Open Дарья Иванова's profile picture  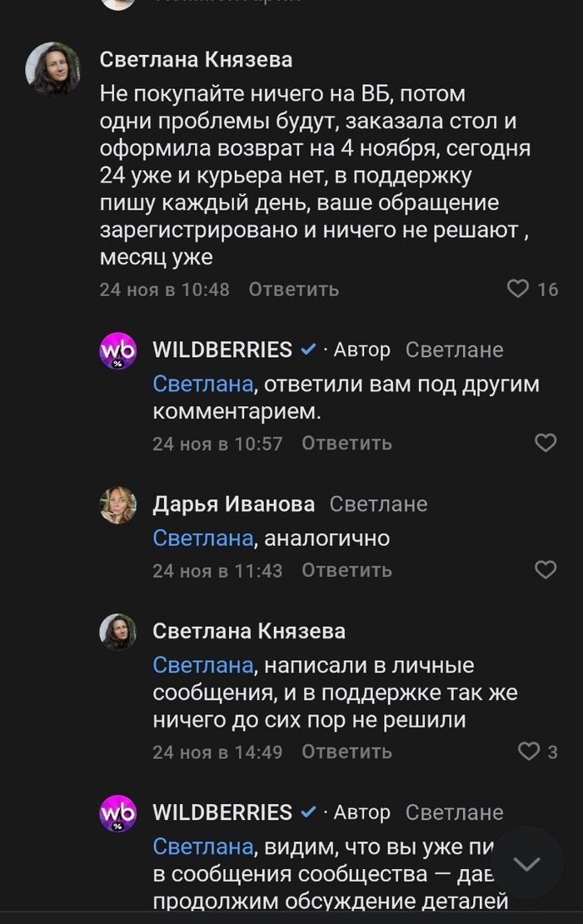pos(117,505)
